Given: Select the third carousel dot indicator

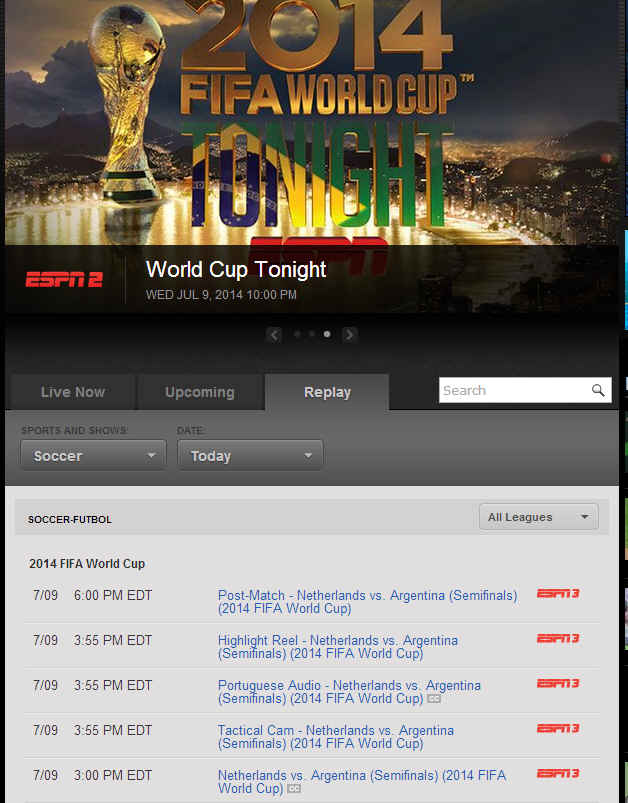Looking at the screenshot, I should point(327,334).
